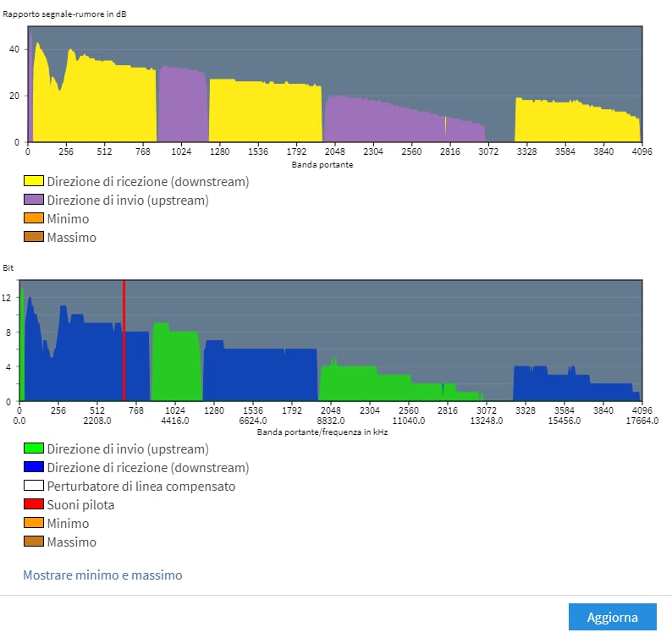The width and height of the screenshot is (672, 638).
Task: Click orange Minimo swatch in Bit legend
Action: pos(33,523)
